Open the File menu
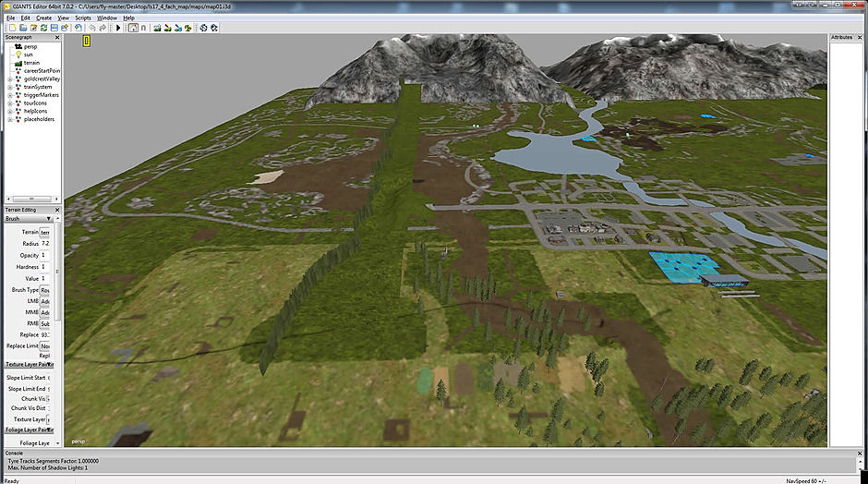Viewport: 868px width, 484px height. [x=10, y=18]
